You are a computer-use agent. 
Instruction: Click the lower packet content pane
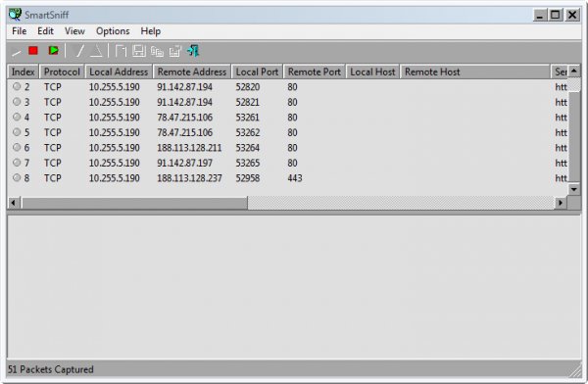coord(294,287)
